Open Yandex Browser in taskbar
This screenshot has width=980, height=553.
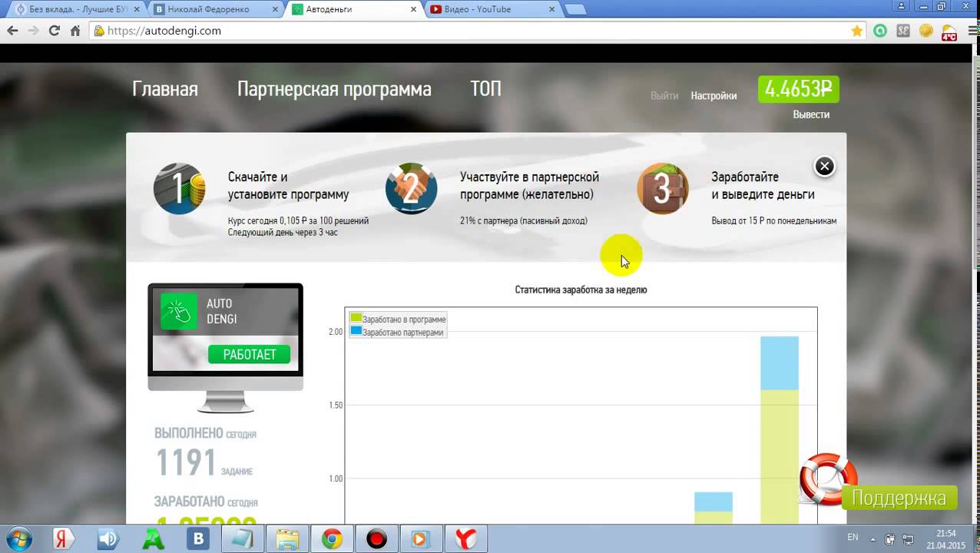[x=465, y=539]
